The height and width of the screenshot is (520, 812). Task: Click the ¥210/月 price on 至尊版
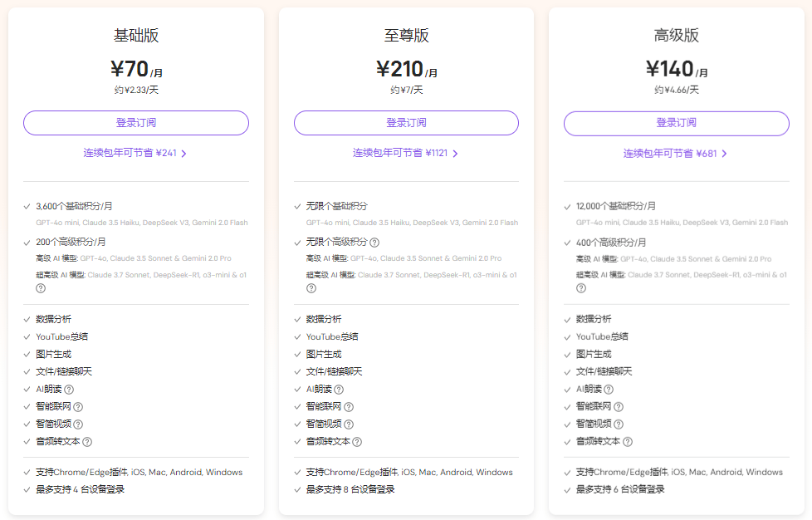[407, 69]
